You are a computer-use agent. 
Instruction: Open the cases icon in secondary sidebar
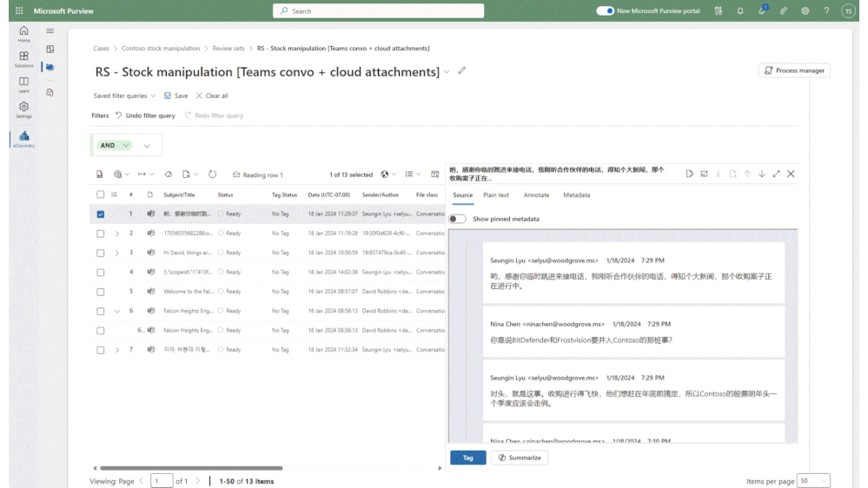click(50, 67)
